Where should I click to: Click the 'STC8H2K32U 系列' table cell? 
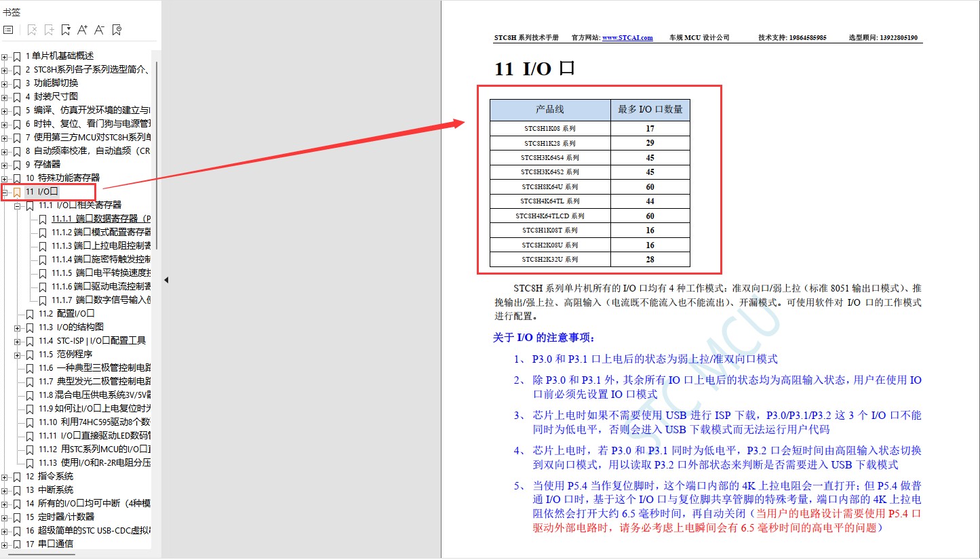point(550,260)
